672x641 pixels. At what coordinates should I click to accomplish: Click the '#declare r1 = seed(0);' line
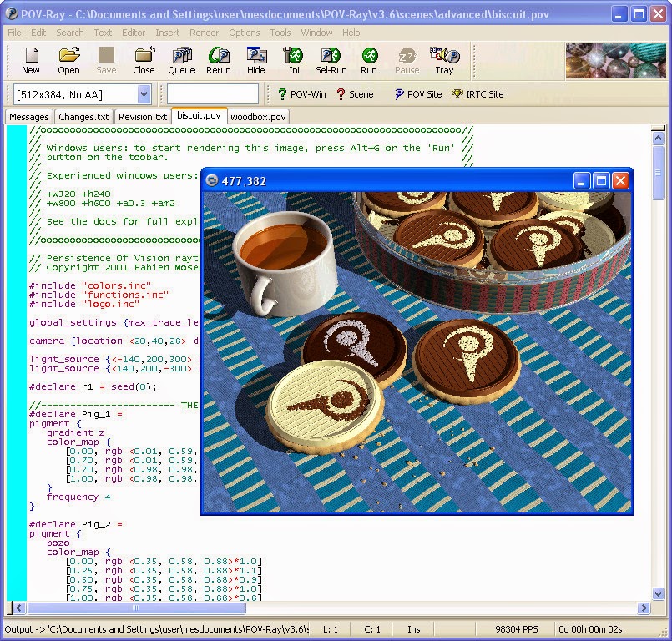(x=93, y=386)
